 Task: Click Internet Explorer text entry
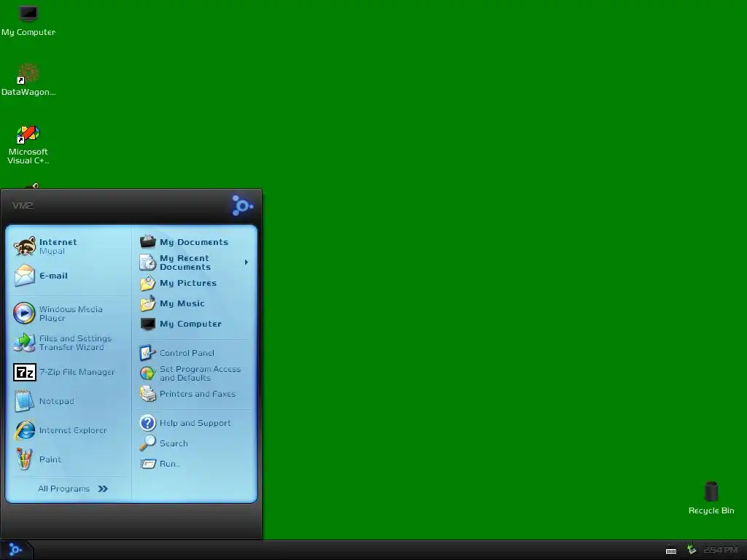pyautogui.click(x=73, y=430)
